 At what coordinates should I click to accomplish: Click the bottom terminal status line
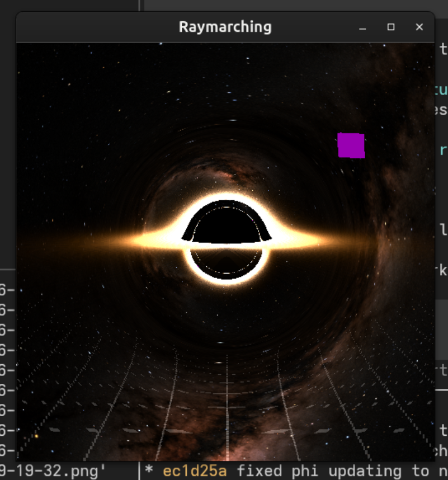pyautogui.click(x=224, y=473)
